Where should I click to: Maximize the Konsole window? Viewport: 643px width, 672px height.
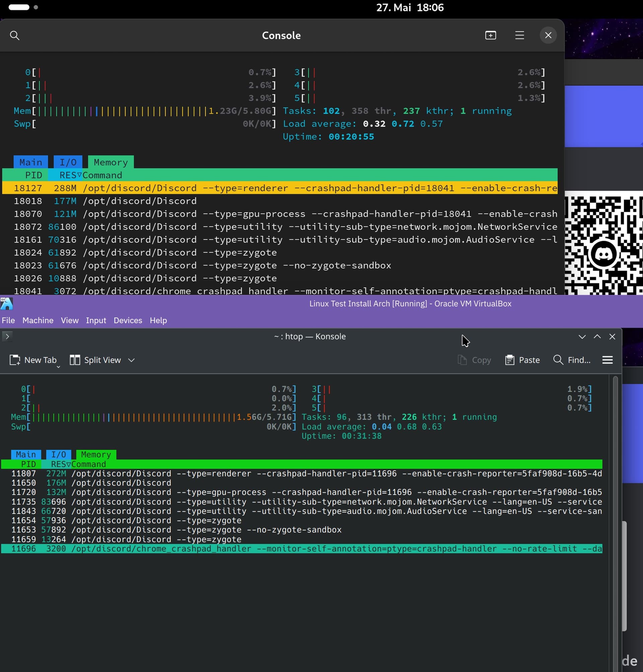point(597,337)
